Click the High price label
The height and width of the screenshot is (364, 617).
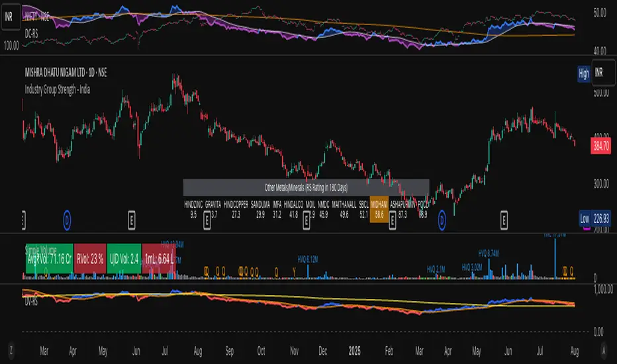(x=583, y=73)
